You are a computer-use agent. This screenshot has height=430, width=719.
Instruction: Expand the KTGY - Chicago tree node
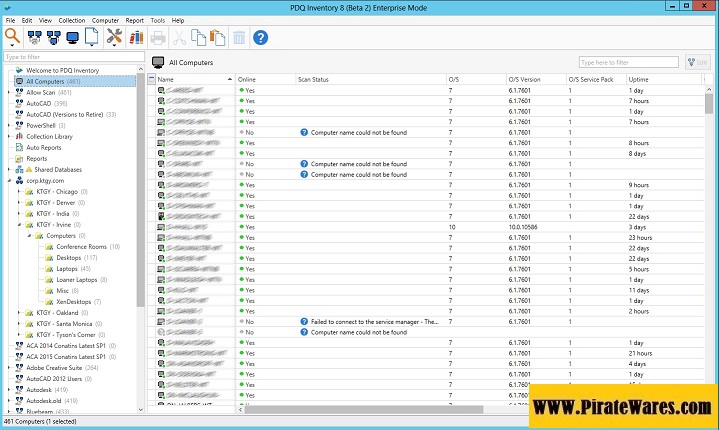pyautogui.click(x=20, y=191)
